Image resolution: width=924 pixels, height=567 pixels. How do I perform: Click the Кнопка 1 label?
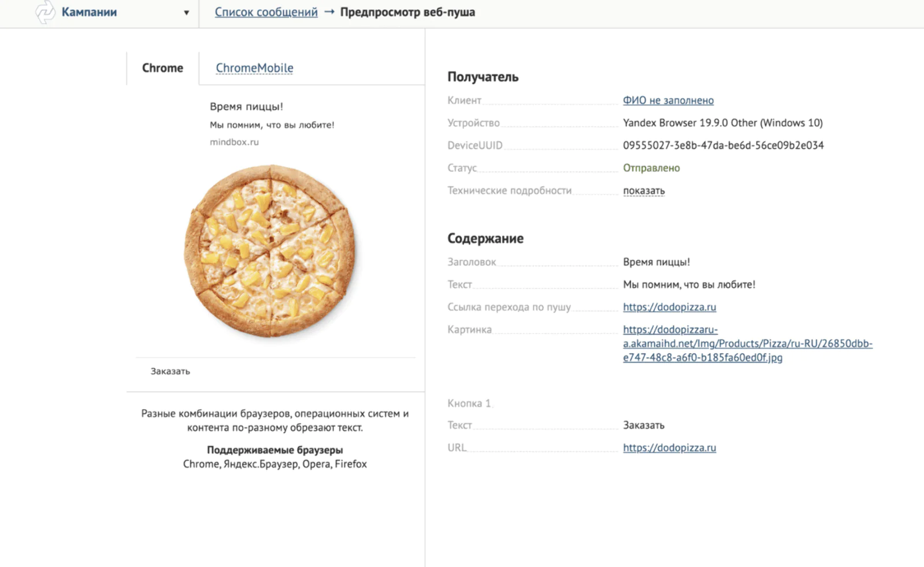pyautogui.click(x=469, y=403)
